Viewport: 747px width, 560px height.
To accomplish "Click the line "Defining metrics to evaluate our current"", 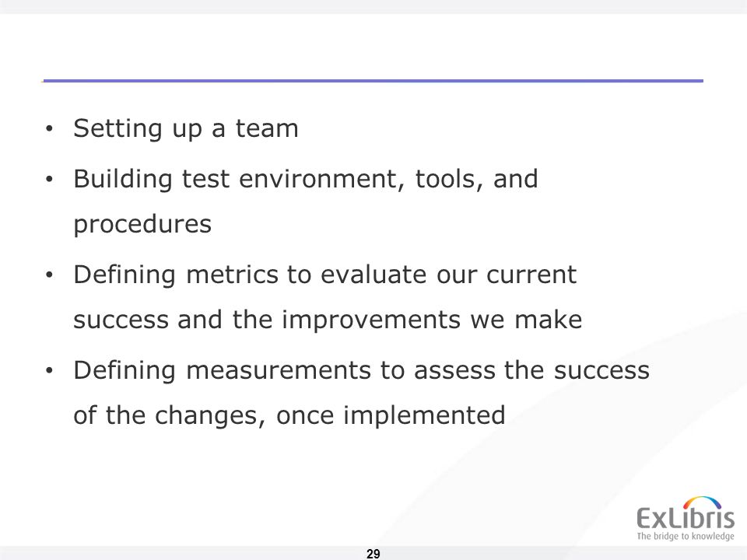I will [x=325, y=275].
